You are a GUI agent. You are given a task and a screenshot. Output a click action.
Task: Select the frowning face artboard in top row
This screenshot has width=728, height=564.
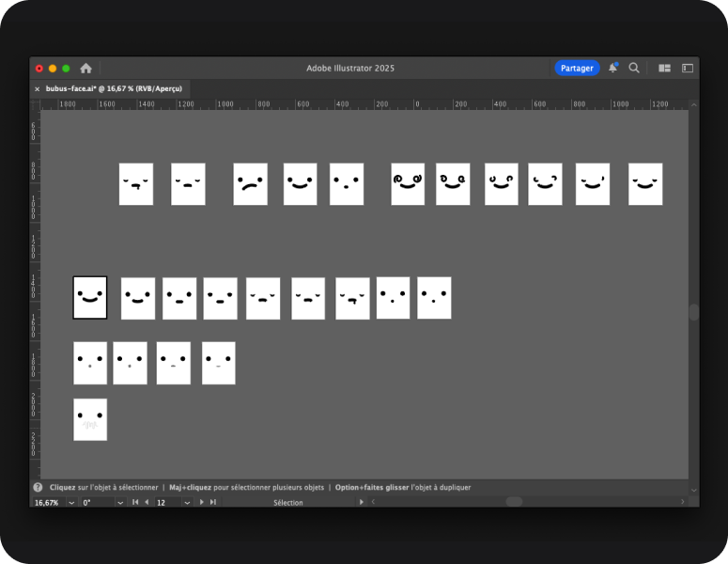point(250,184)
